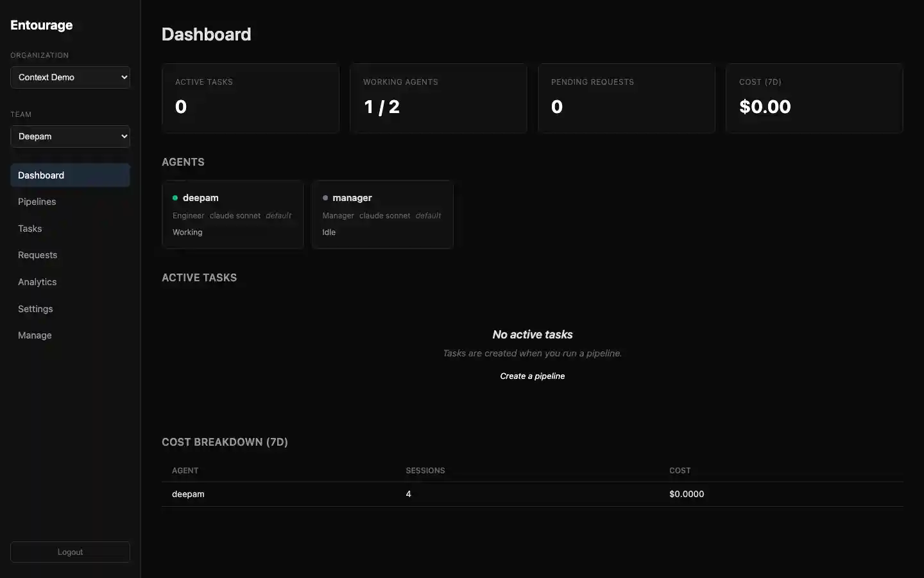Select Requests from the sidebar
Screen dimensions: 924x578
point(37,255)
